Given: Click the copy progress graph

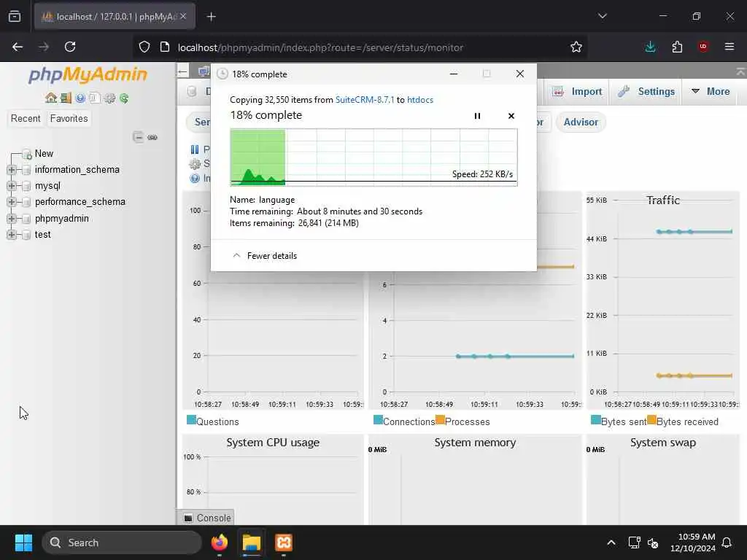Looking at the screenshot, I should [x=374, y=157].
